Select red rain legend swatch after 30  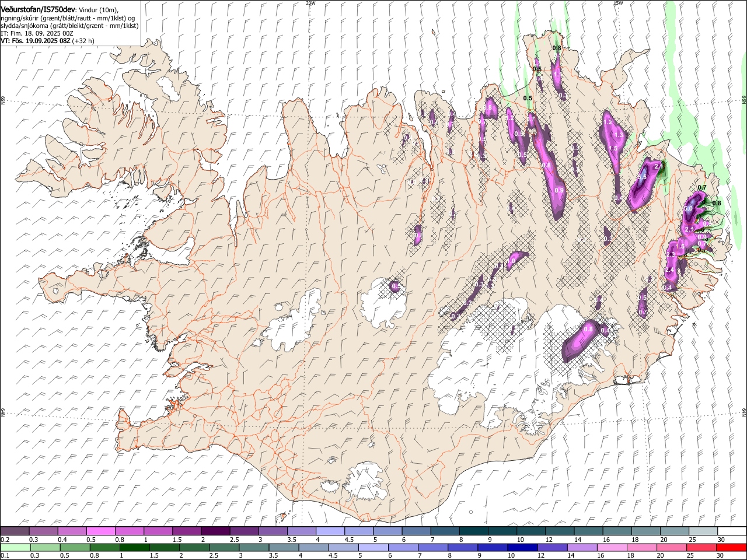731,548
